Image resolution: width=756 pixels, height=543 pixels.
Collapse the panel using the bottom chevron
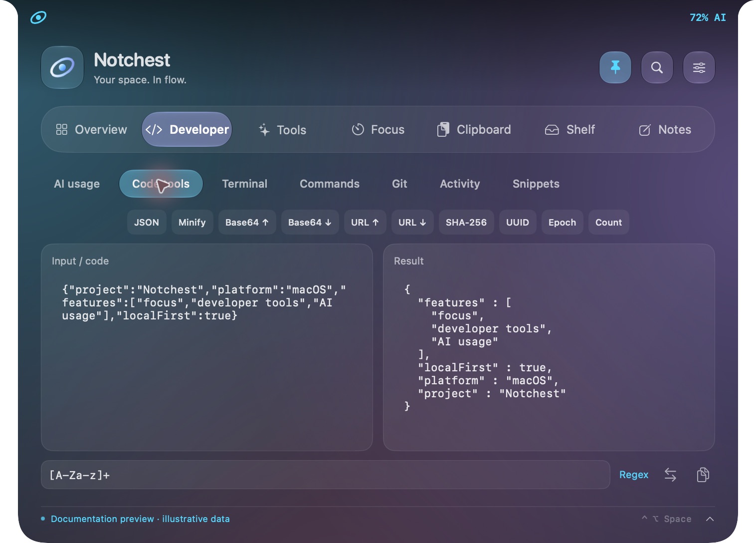(x=710, y=519)
